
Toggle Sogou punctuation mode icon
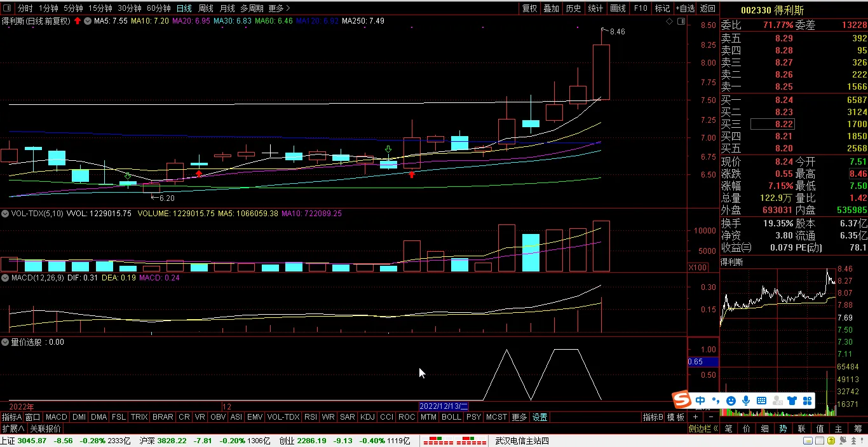(x=715, y=401)
